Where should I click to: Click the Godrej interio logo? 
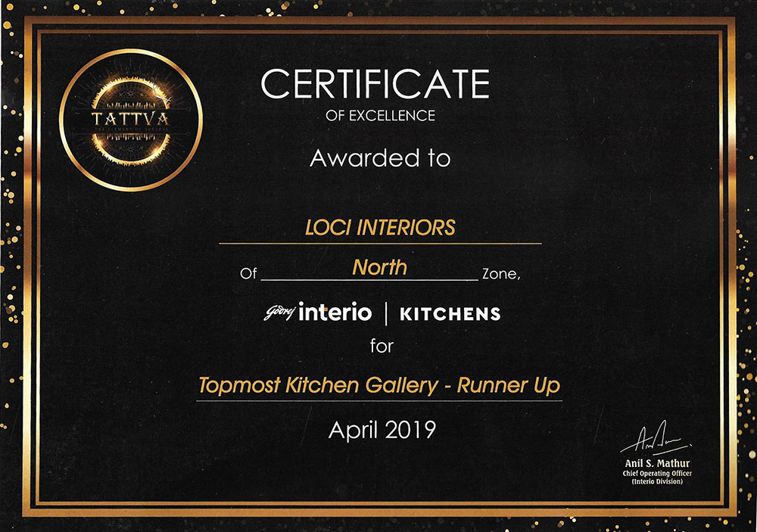pyautogui.click(x=318, y=313)
